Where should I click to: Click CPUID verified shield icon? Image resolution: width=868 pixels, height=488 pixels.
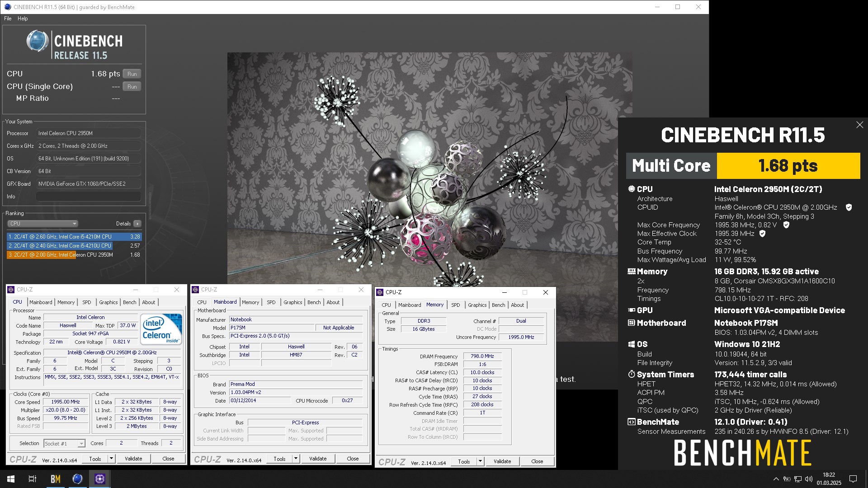[849, 207]
